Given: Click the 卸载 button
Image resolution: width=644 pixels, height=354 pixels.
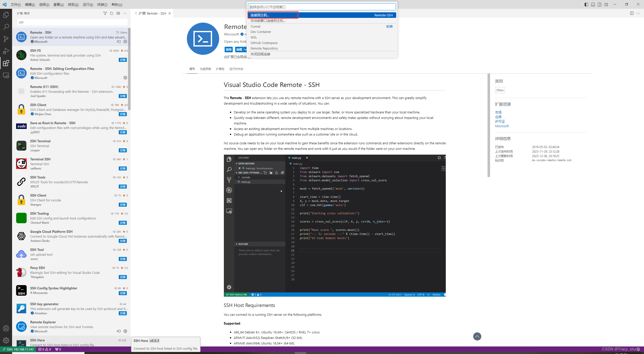Looking at the screenshot, I should (x=239, y=50).
